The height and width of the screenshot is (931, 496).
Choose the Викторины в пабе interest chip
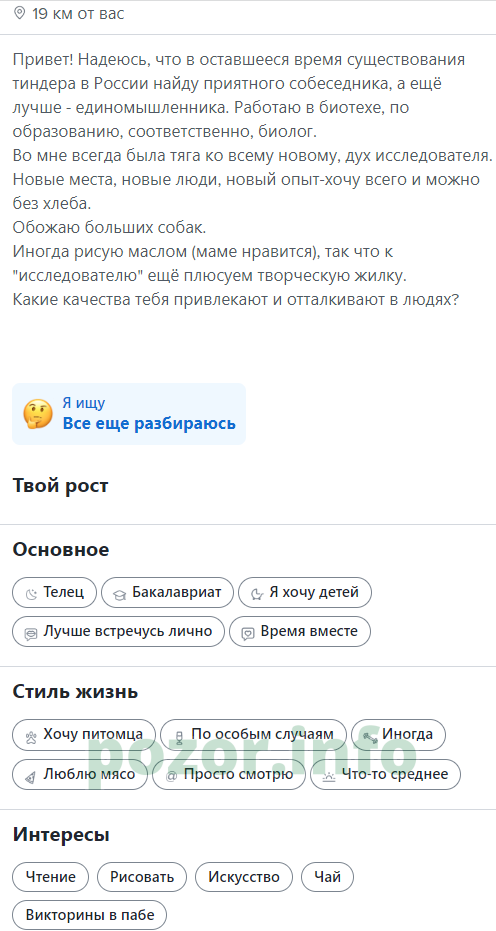tap(90, 914)
